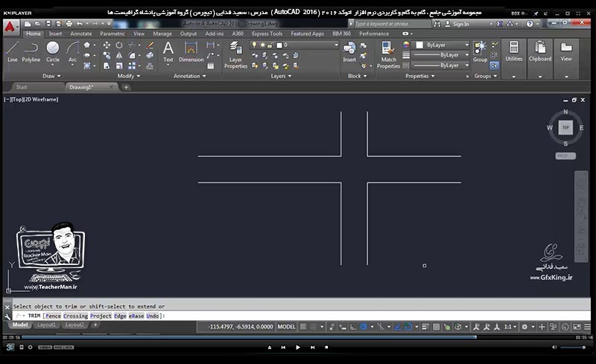Click the Erase tool icon

point(150,45)
